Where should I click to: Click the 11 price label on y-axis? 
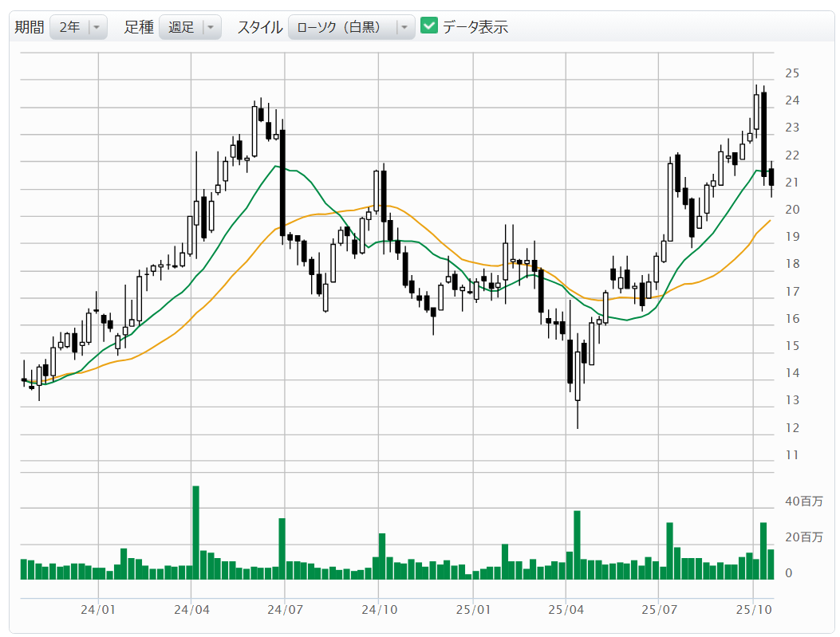(x=791, y=455)
